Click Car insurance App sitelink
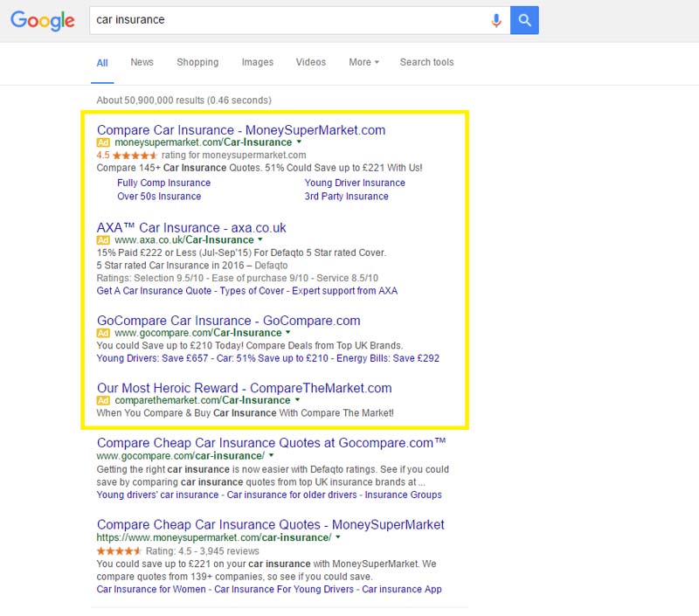Image resolution: width=699 pixels, height=616 pixels. [402, 589]
